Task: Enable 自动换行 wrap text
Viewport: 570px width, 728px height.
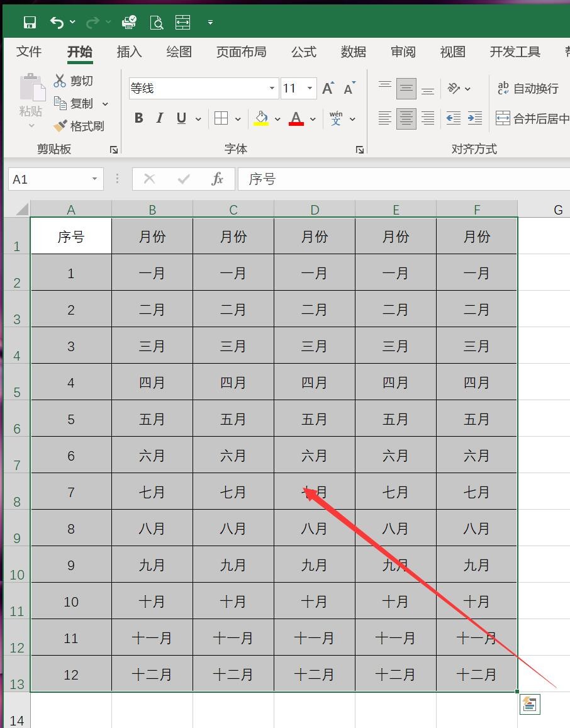Action: [x=528, y=89]
